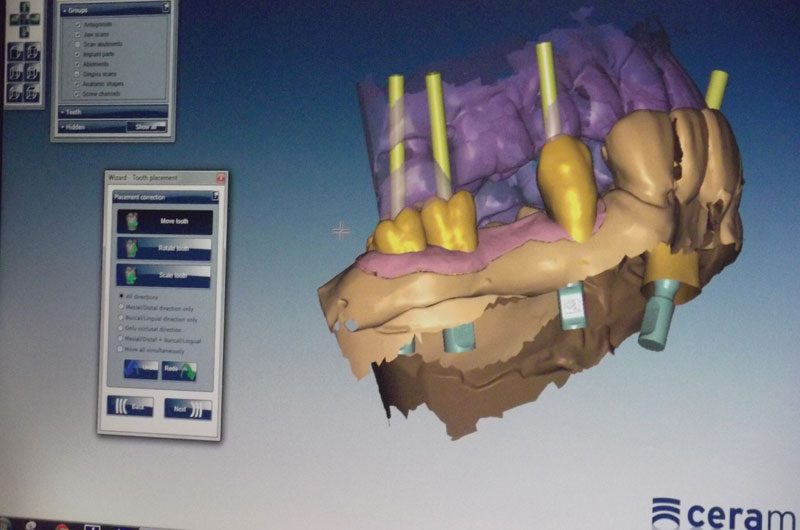Viewport: 800px width, 530px height.
Task: Click the Show all button
Action: [147, 127]
